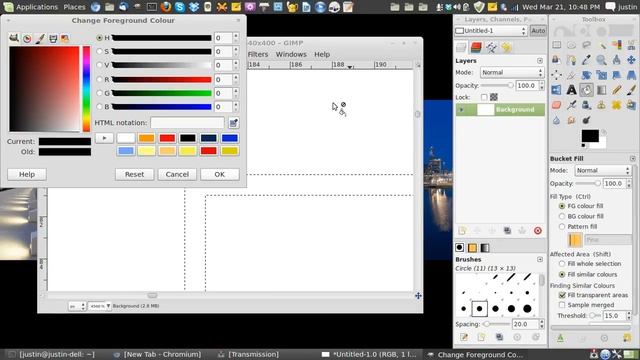Image resolution: width=640 pixels, height=360 pixels.
Task: Switch to the Undo History tab
Action: point(507,47)
